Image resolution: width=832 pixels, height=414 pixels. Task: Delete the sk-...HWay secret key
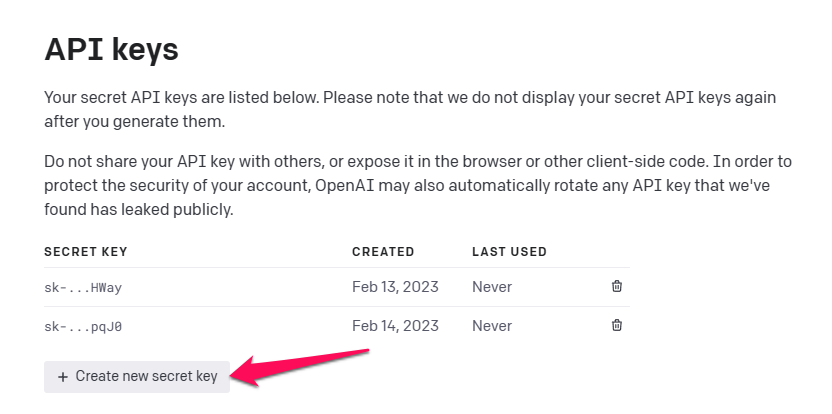(617, 287)
